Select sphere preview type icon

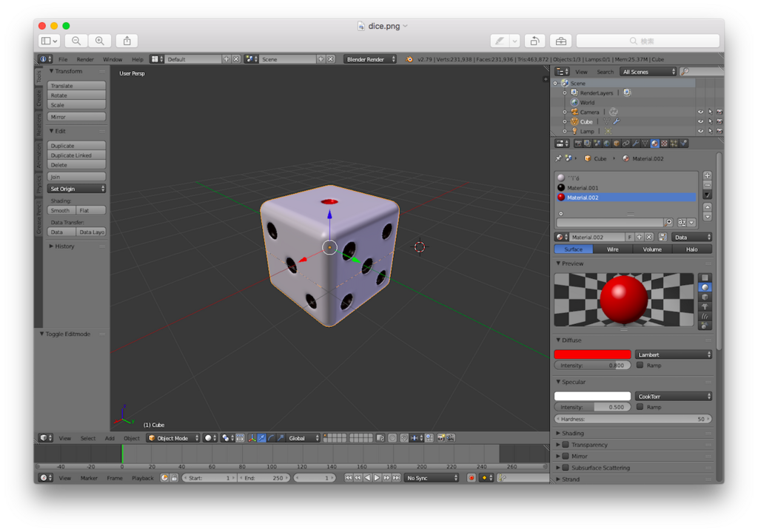point(705,287)
